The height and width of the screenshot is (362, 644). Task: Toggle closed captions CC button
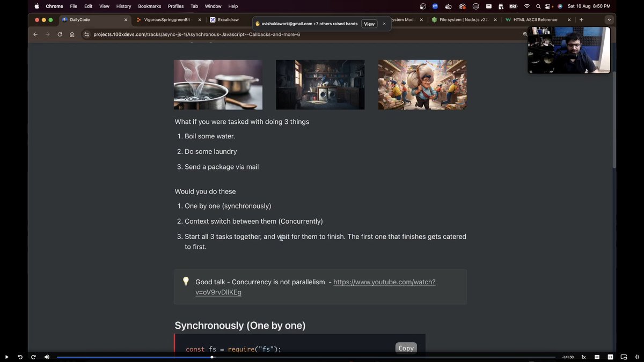coord(597,357)
